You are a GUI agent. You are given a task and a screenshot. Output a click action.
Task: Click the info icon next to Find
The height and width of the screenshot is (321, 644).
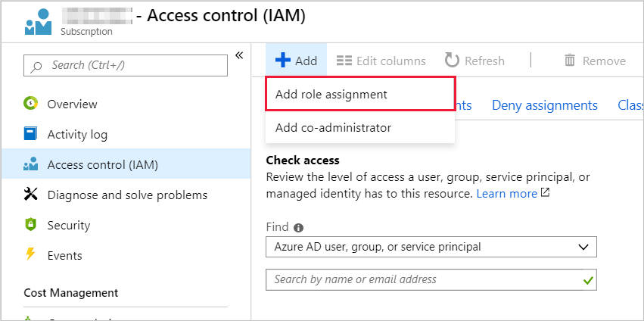pos(299,227)
